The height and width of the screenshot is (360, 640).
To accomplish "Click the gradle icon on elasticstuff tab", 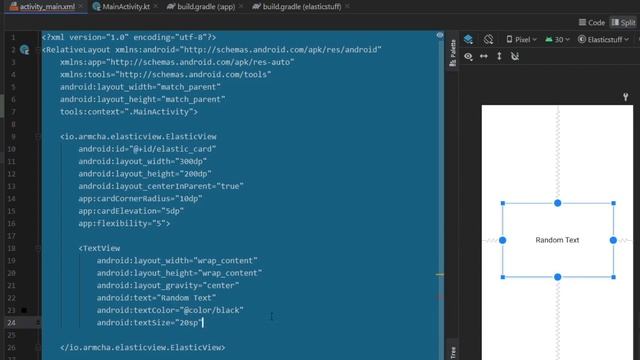I will pyautogui.click(x=256, y=7).
